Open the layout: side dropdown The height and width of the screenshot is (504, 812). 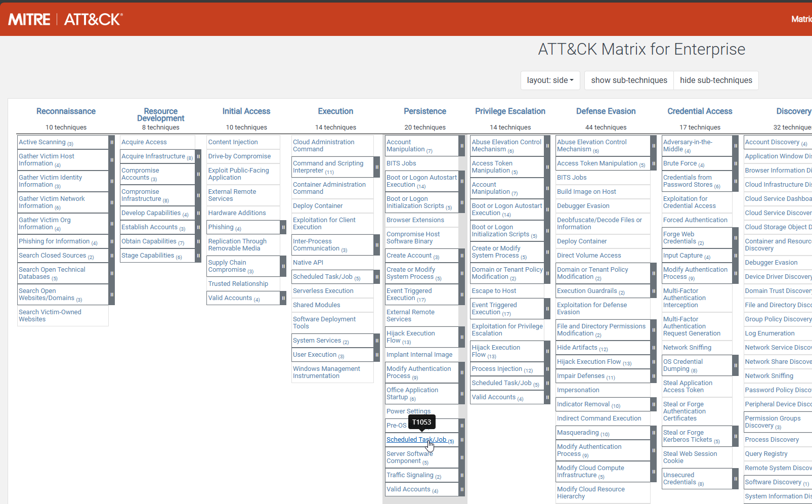click(x=550, y=80)
